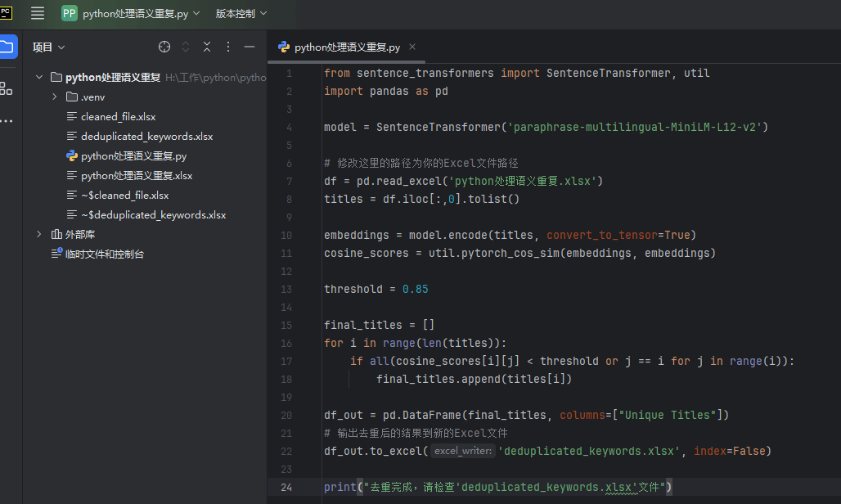Click final_titles.append on line 18
This screenshot has height=504, width=841.
coord(438,379)
